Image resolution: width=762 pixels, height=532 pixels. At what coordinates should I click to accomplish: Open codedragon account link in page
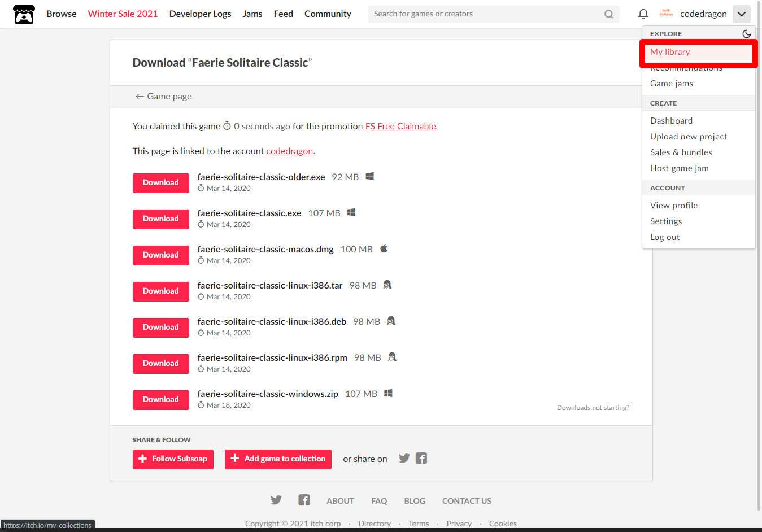click(290, 151)
